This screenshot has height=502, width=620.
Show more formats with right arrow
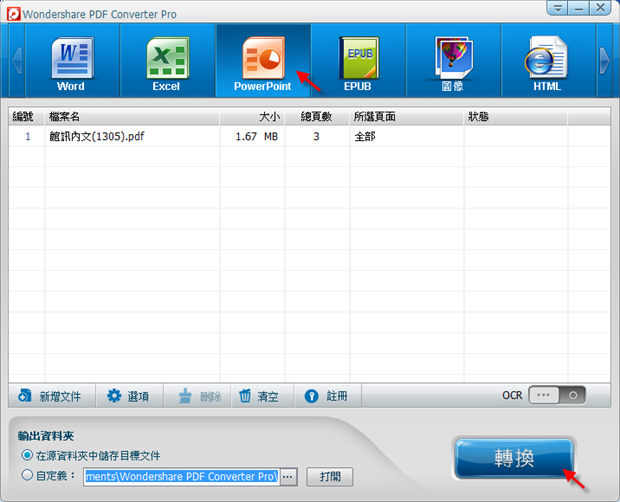click(x=604, y=60)
